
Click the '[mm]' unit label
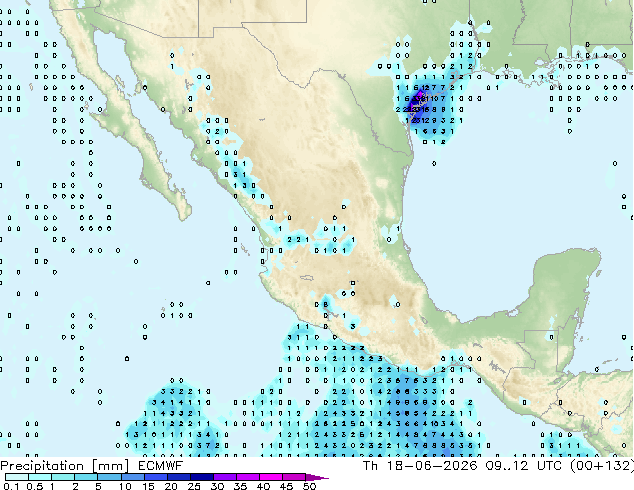[110, 466]
